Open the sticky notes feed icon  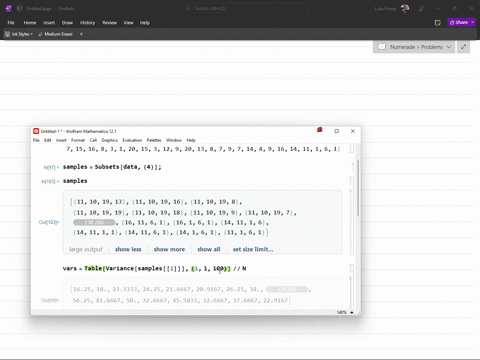coord(438,23)
